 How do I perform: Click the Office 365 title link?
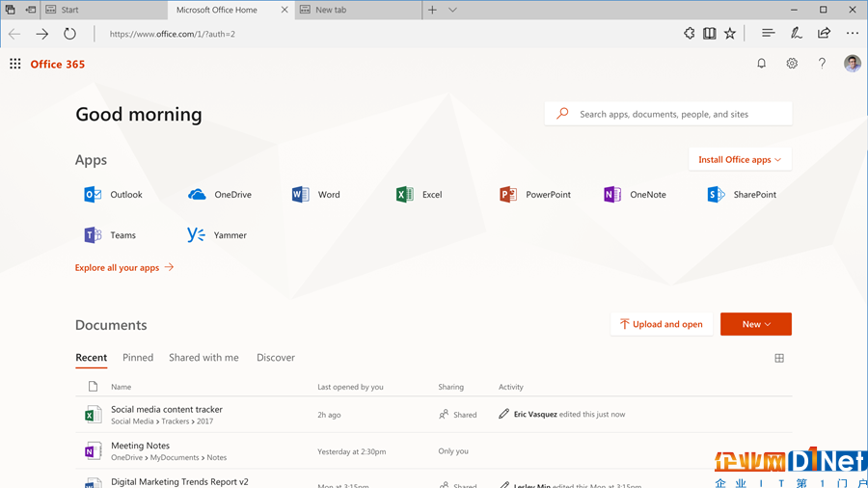point(58,65)
